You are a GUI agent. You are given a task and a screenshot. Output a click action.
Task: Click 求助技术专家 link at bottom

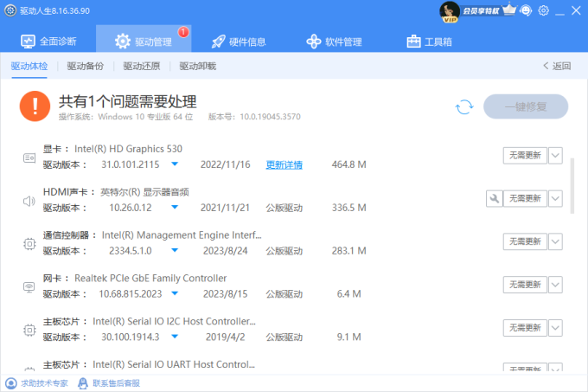pyautogui.click(x=44, y=383)
